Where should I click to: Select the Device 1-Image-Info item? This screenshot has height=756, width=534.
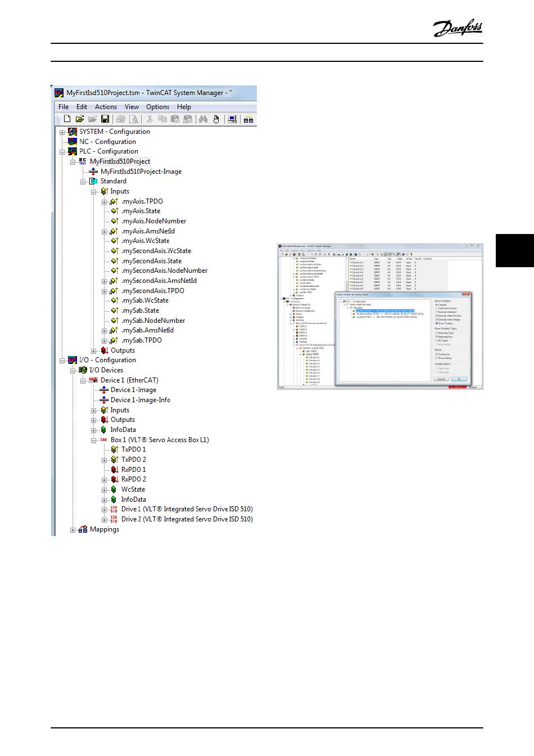click(140, 400)
